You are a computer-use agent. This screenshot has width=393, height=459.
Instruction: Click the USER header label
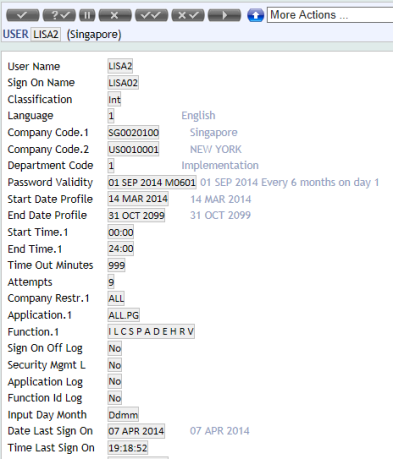[x=16, y=34]
